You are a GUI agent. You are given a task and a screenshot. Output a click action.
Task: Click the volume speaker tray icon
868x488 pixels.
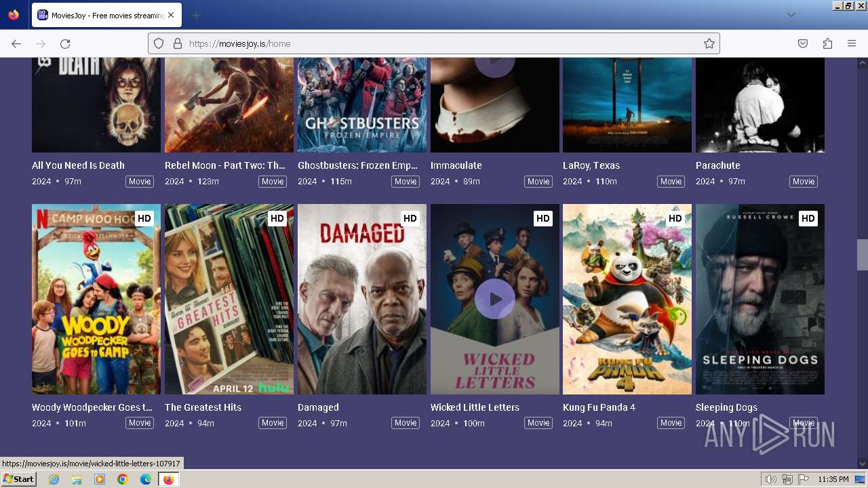coord(771,479)
